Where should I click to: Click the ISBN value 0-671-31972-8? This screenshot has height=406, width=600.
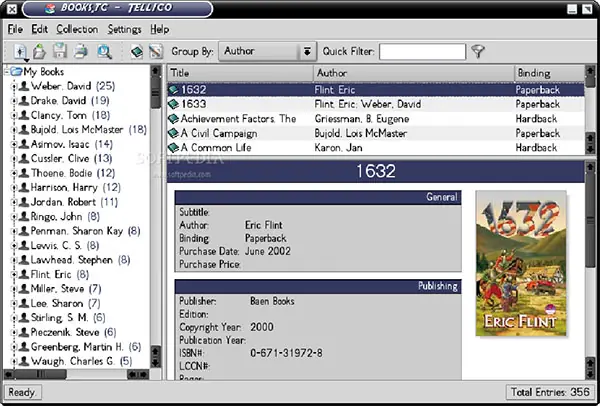pyautogui.click(x=286, y=353)
